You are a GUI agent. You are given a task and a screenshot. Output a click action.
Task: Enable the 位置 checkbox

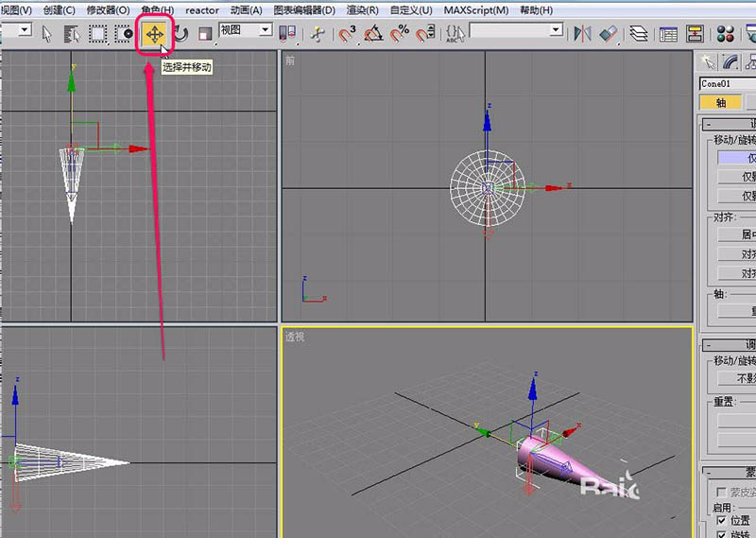[x=720, y=520]
